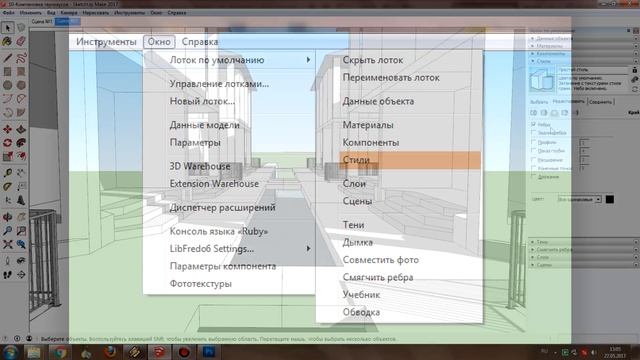Enable the Дрожание checkbox

pos(533,176)
